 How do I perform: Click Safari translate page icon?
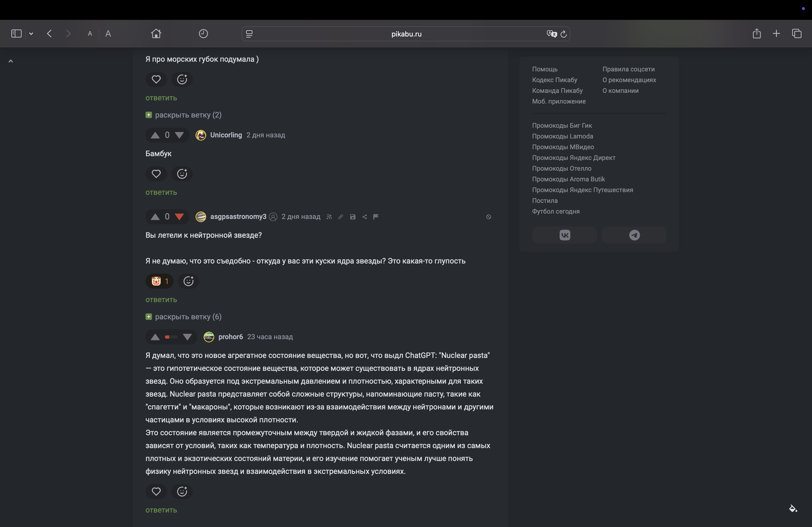551,34
